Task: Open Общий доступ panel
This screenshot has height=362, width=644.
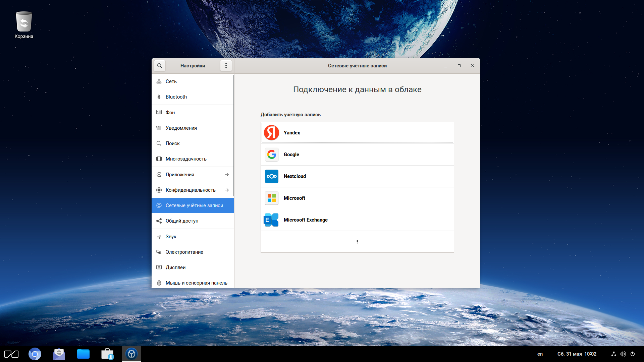Action: (x=182, y=221)
